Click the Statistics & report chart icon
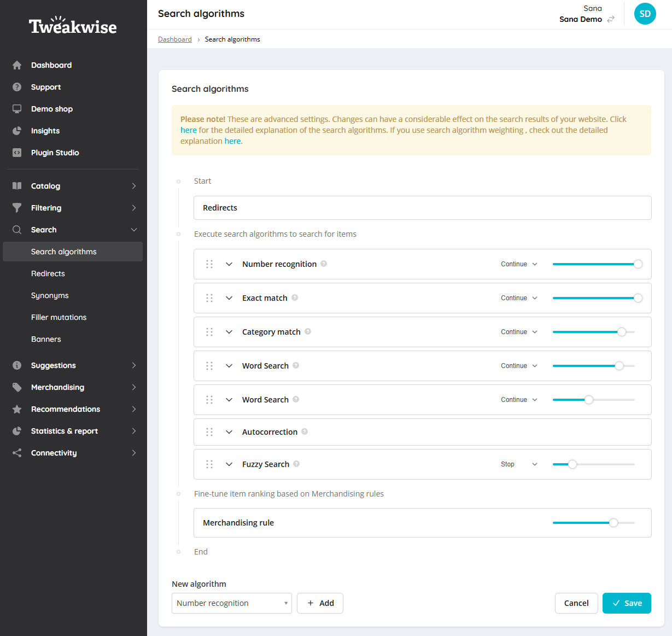Image resolution: width=672 pixels, height=636 pixels. point(17,431)
